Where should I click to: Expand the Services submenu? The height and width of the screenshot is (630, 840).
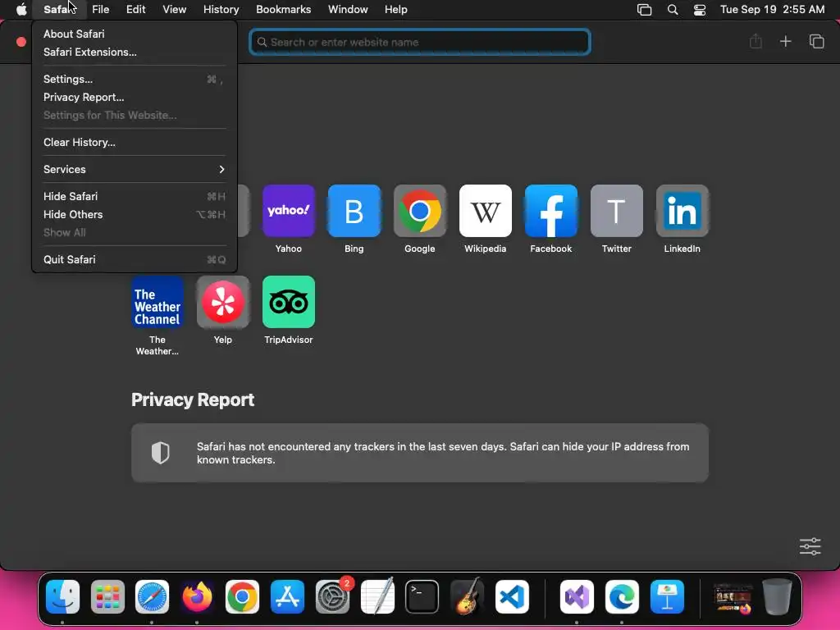tap(135, 169)
